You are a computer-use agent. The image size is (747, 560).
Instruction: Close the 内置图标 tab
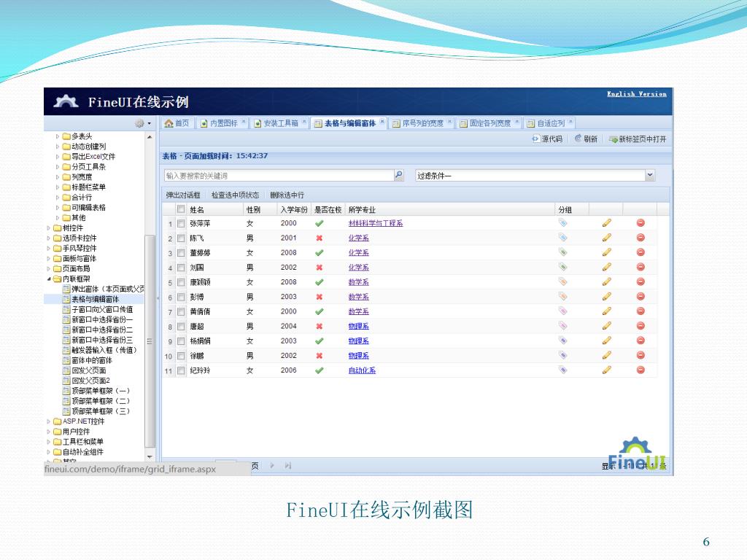(x=244, y=122)
